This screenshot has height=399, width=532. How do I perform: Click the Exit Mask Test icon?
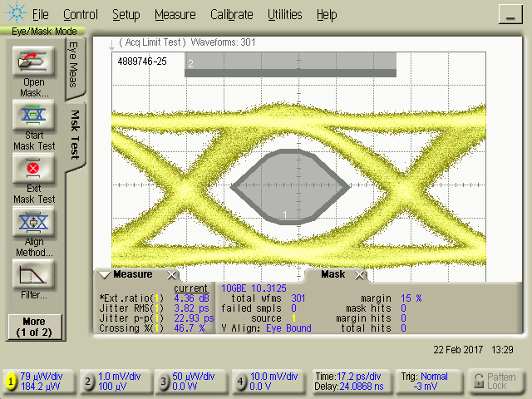[x=33, y=169]
